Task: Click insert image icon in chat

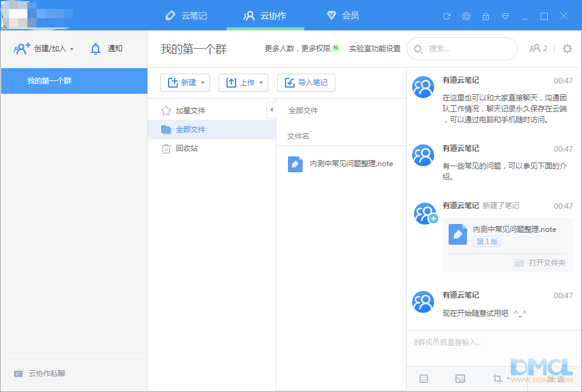Action: coord(460,379)
